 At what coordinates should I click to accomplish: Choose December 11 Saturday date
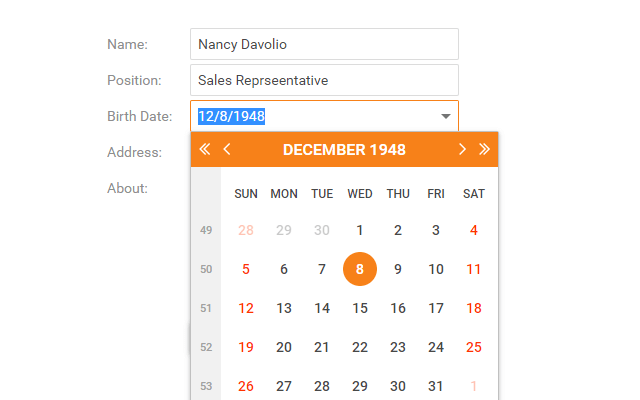[x=474, y=269]
